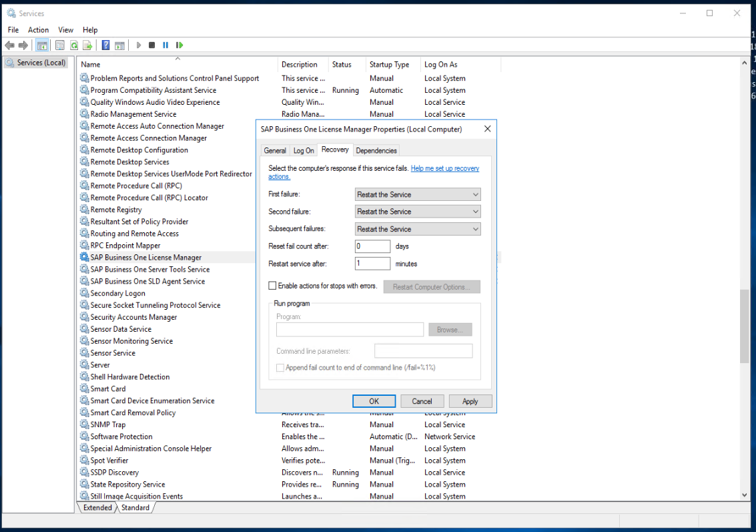This screenshot has height=532, width=756.
Task: Click the Restart Computer Options button
Action: click(432, 287)
